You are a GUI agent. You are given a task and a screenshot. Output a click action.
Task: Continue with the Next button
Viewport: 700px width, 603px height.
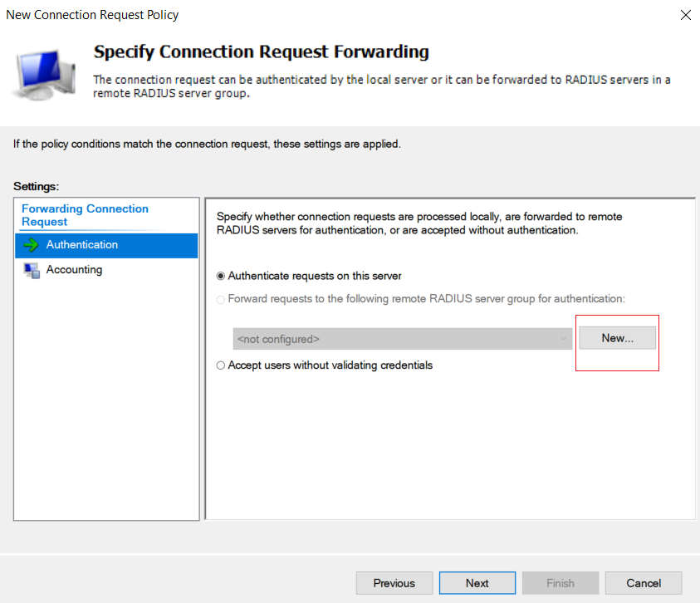coord(477,583)
